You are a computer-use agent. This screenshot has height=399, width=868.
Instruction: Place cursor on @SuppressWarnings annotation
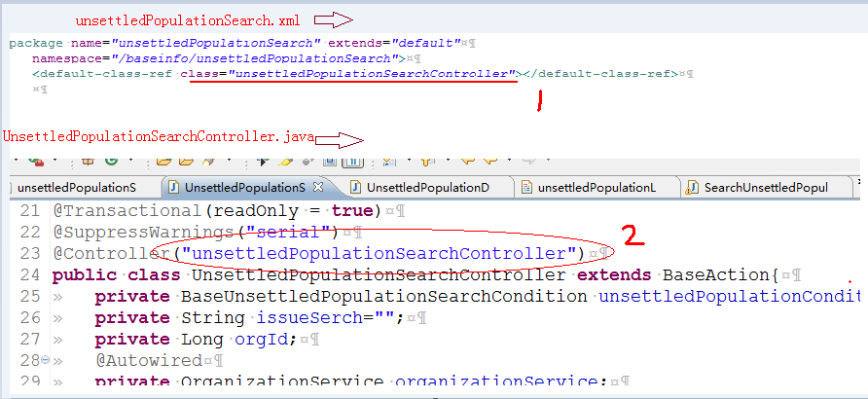click(142, 232)
